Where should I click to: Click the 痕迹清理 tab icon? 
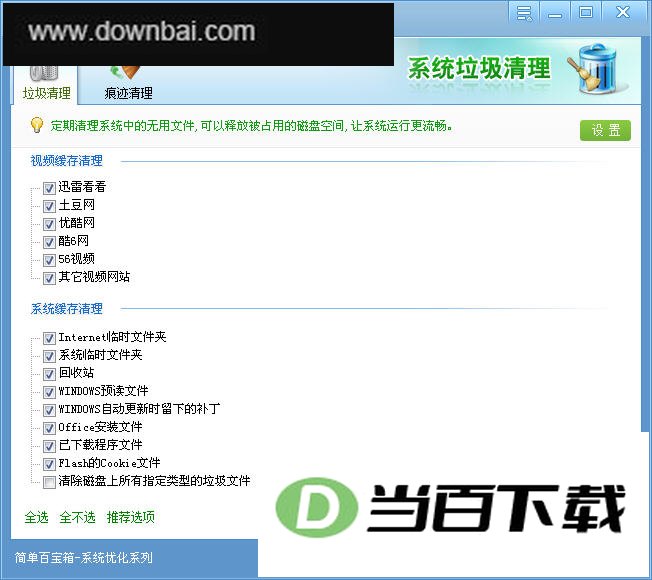[x=126, y=72]
